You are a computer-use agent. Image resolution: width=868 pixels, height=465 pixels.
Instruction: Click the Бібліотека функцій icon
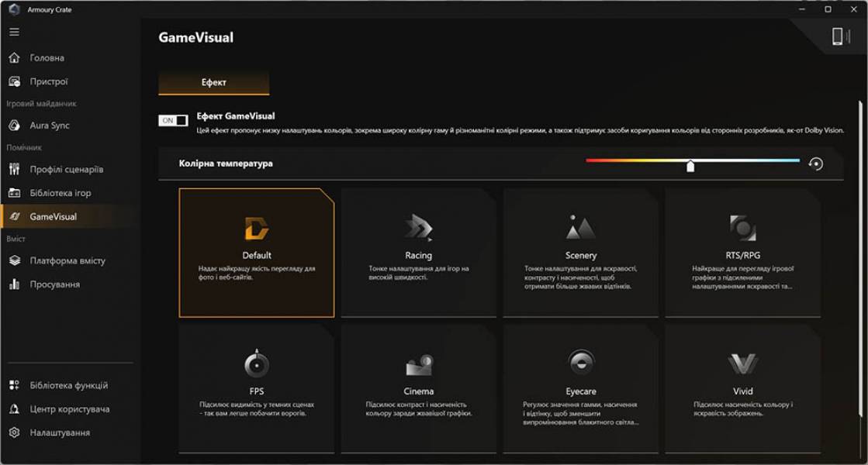point(15,385)
